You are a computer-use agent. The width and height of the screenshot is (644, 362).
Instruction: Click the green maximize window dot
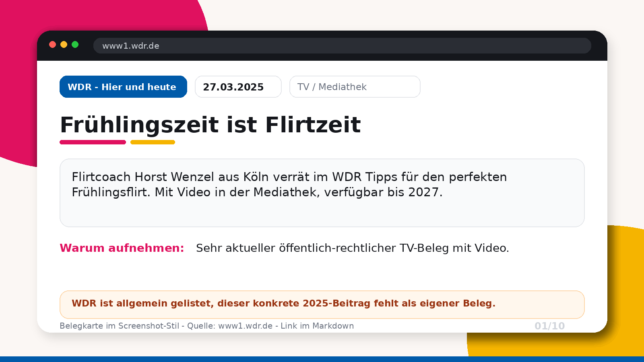[75, 45]
